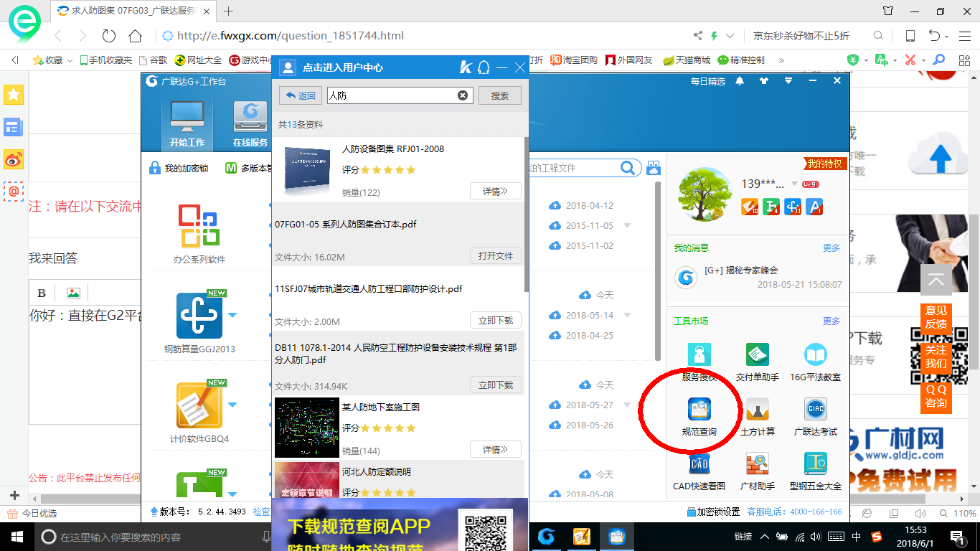Viewport: 980px width, 551px height.
Task: Open the 天猫商城 bookmark
Action: tap(687, 60)
